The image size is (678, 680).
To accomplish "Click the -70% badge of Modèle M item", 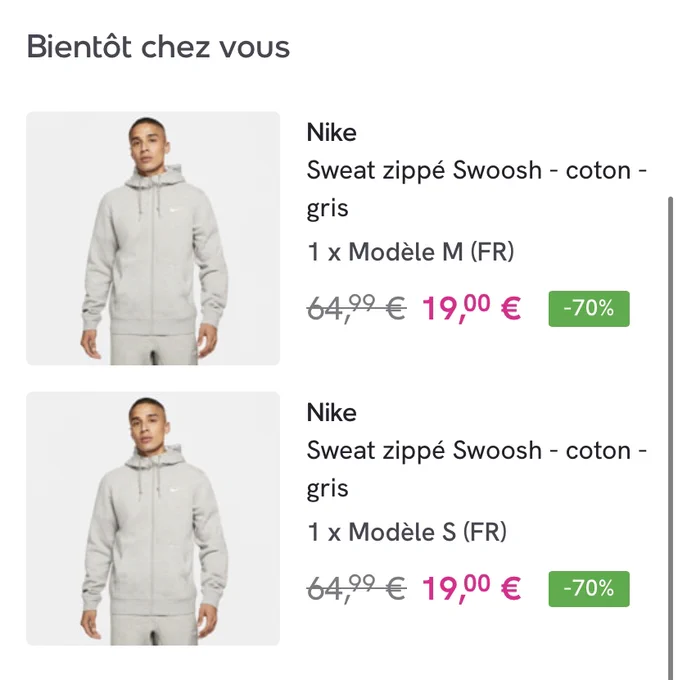I will [x=589, y=309].
